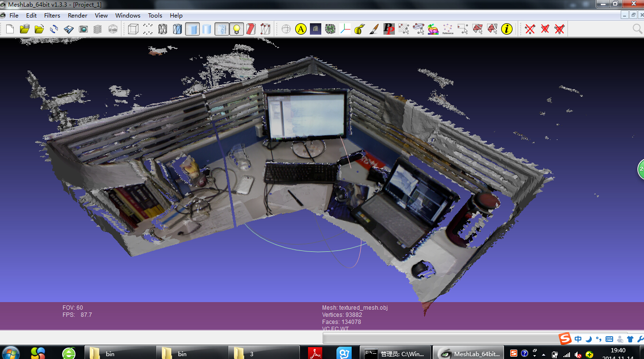Select the paintbrush Z-painting tool
Viewport: 644px width, 359px height.
(x=374, y=29)
